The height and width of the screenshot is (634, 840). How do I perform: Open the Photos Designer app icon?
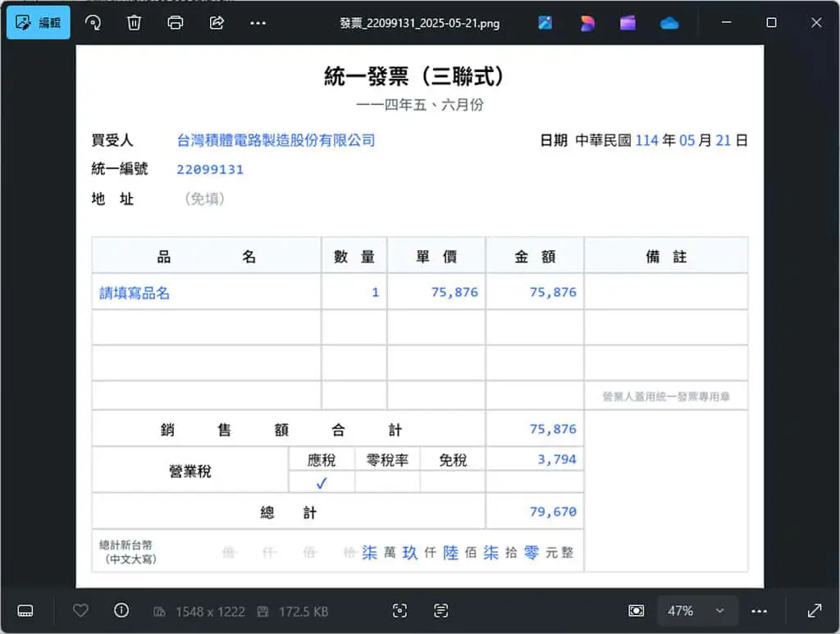coord(546,22)
